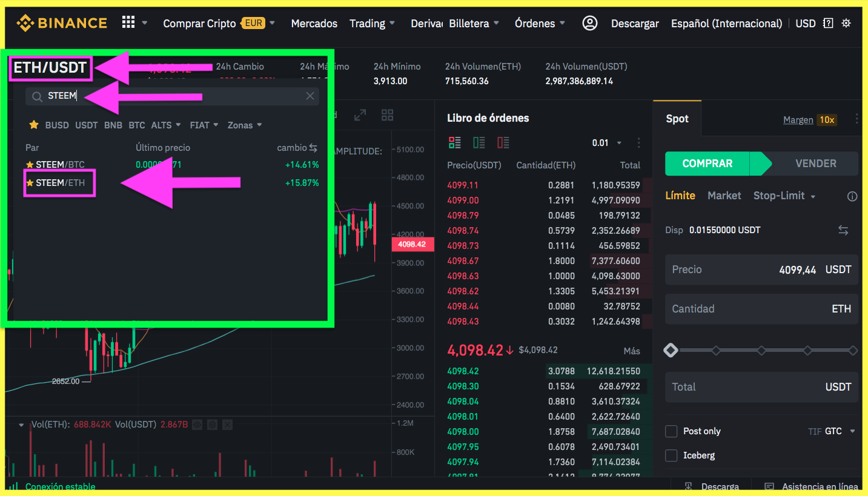Click the help question-mark icon in header
This screenshot has width=868, height=496.
pyautogui.click(x=828, y=24)
